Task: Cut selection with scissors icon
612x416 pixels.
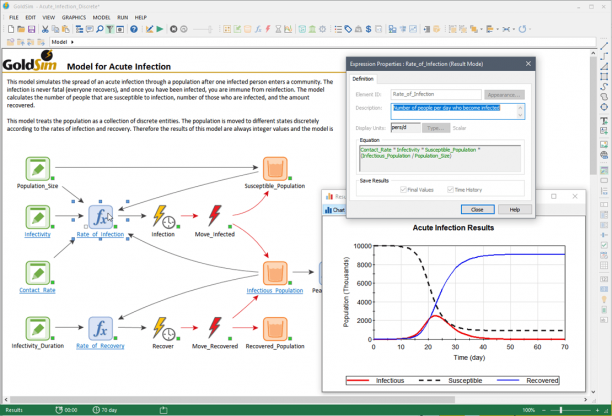Action: (45, 29)
